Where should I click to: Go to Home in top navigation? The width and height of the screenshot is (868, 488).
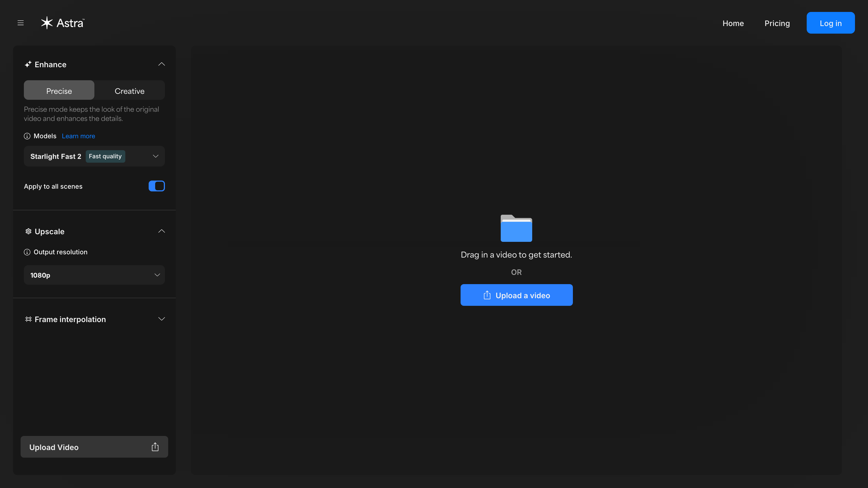[733, 23]
